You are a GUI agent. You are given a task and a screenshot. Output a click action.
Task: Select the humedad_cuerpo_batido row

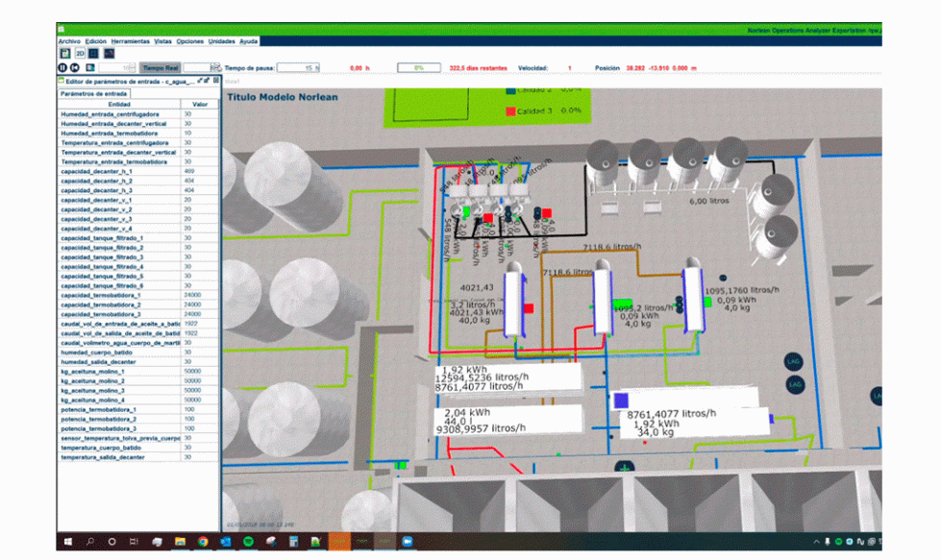point(138,353)
